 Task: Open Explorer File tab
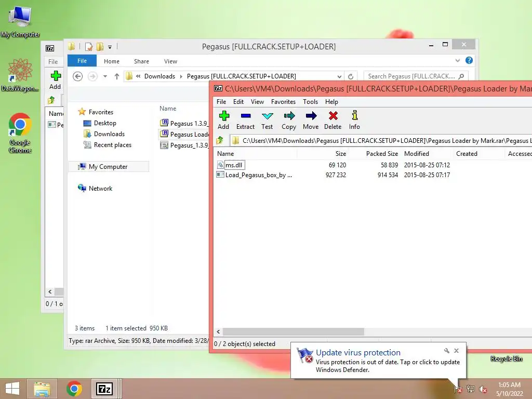pyautogui.click(x=82, y=61)
